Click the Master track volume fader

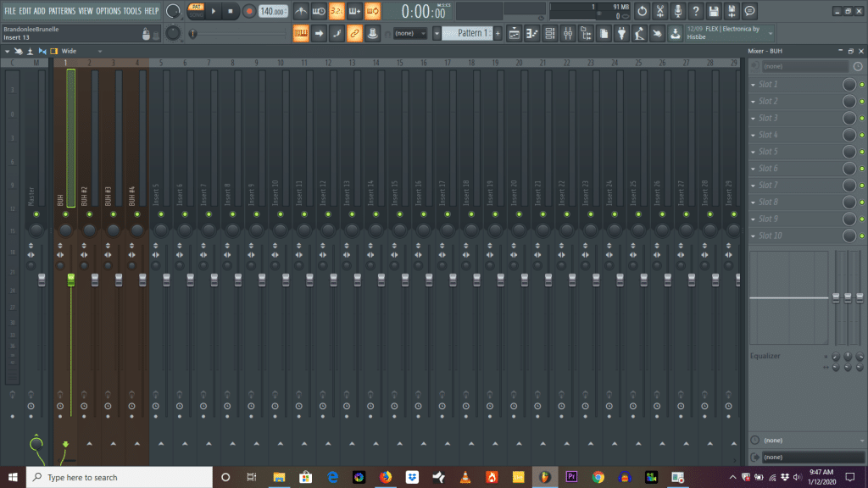(x=42, y=280)
